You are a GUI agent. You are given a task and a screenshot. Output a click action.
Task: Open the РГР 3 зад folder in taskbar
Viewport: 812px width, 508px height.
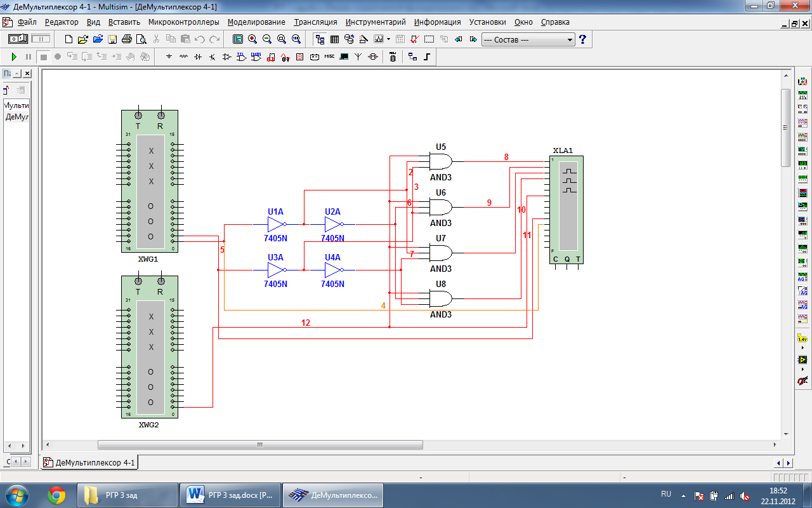(x=128, y=495)
